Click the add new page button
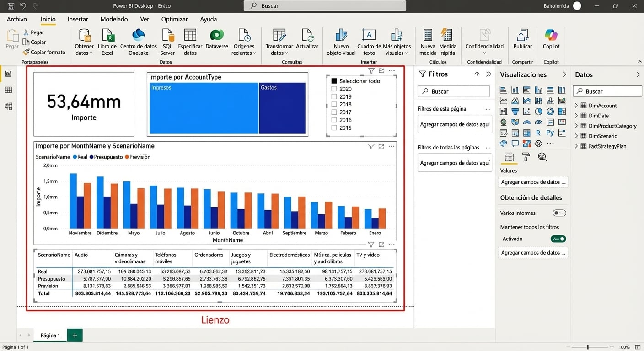 click(x=75, y=335)
